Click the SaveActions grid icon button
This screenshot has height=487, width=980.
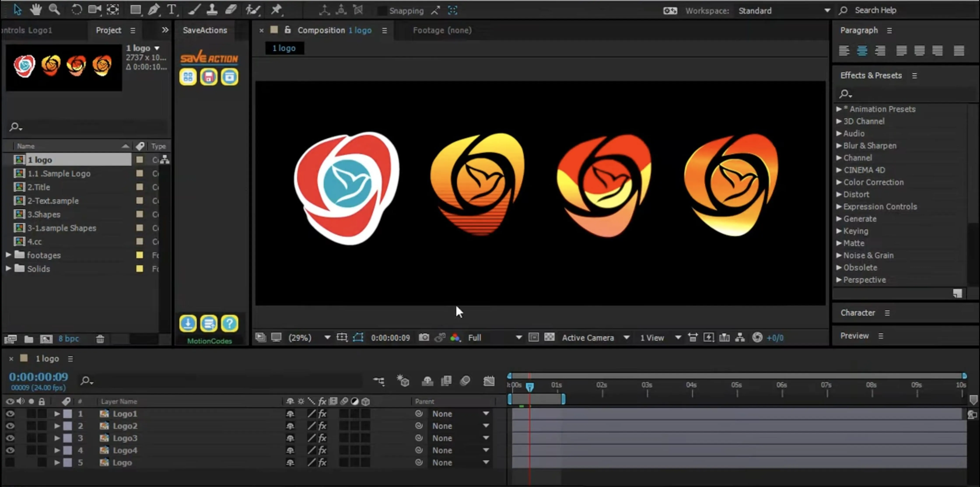(x=188, y=77)
